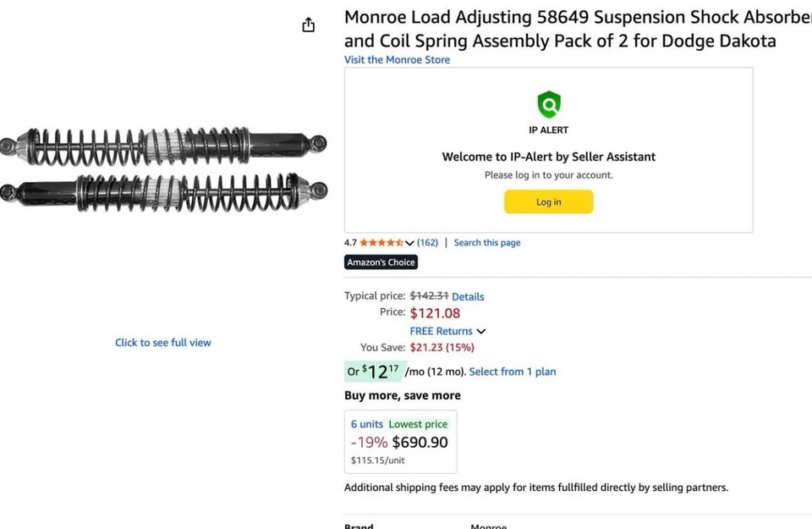Click the Buy more, save more heading
812x529 pixels.
click(x=402, y=395)
